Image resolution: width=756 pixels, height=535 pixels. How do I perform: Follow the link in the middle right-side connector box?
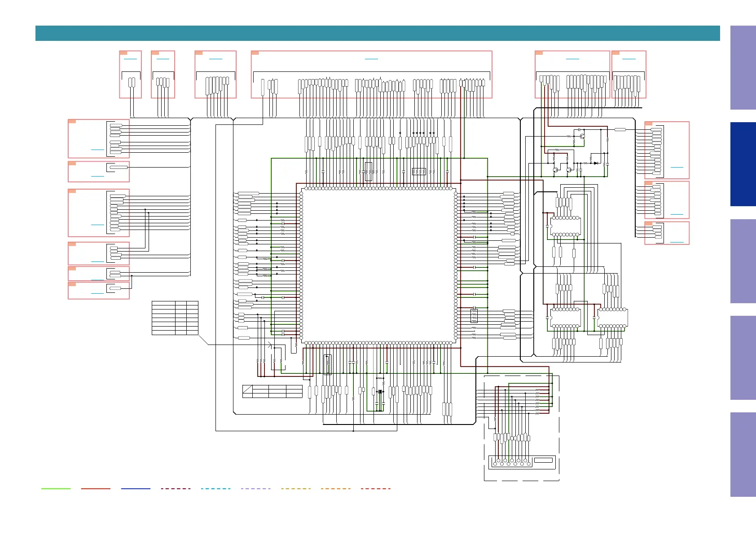(677, 214)
